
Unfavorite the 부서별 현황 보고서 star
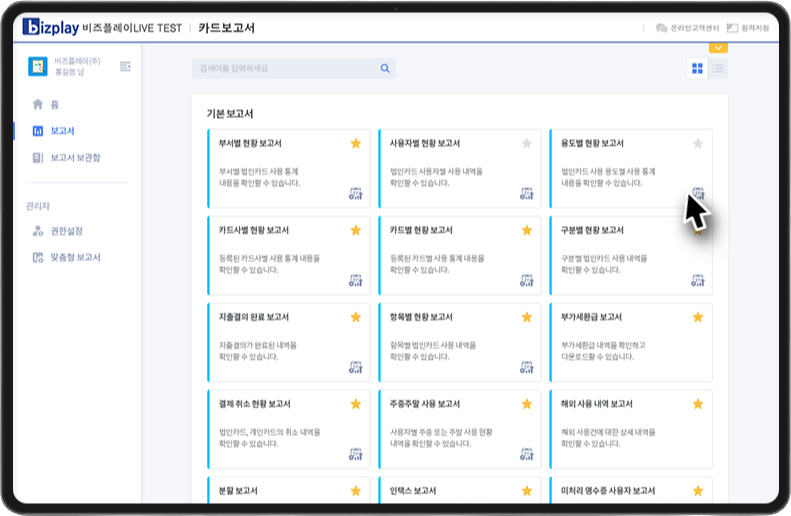(356, 143)
